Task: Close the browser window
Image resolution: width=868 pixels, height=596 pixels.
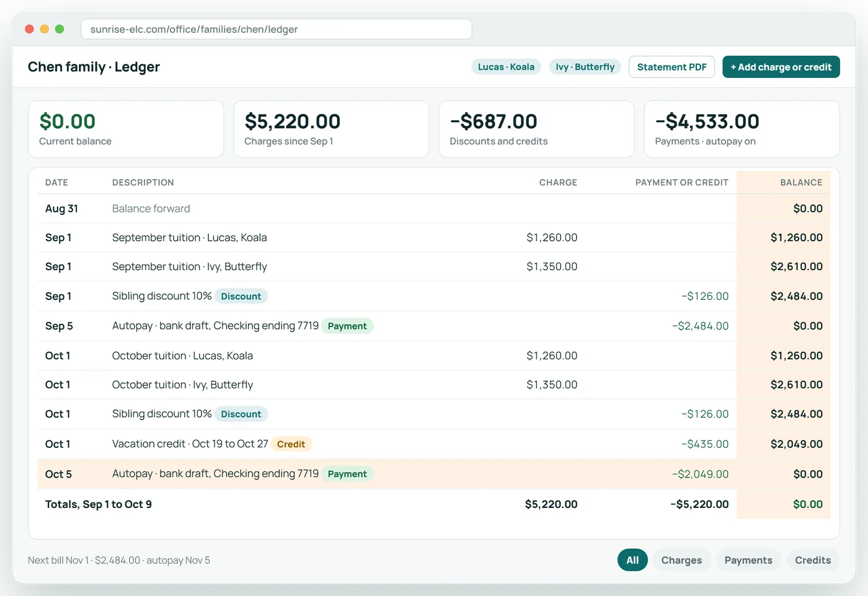Action: pos(29,29)
